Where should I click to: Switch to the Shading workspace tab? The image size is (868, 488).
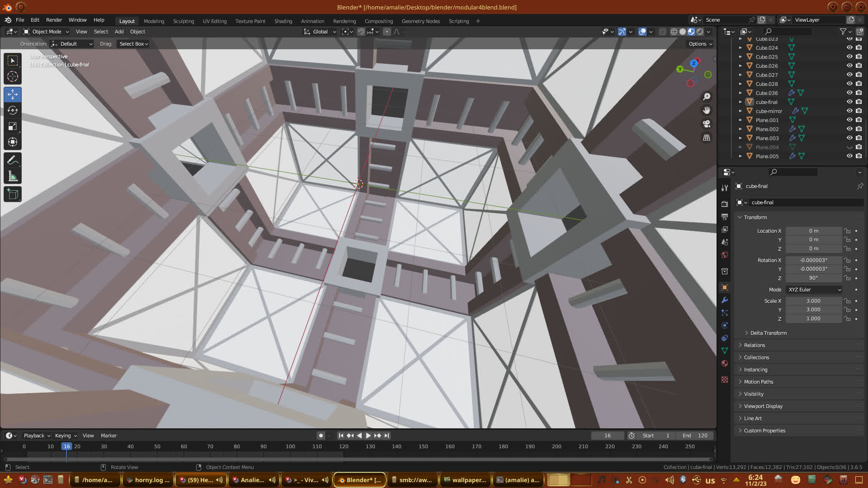[x=283, y=21]
